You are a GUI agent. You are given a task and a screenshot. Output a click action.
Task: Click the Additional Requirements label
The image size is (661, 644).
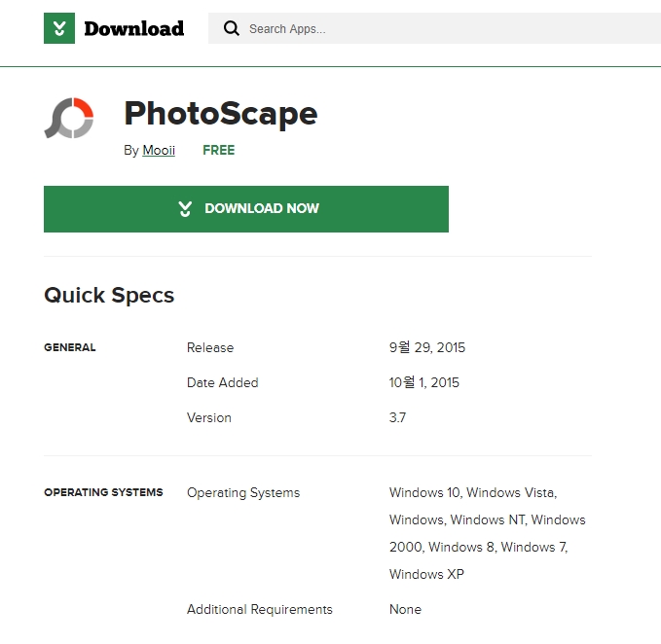260,609
